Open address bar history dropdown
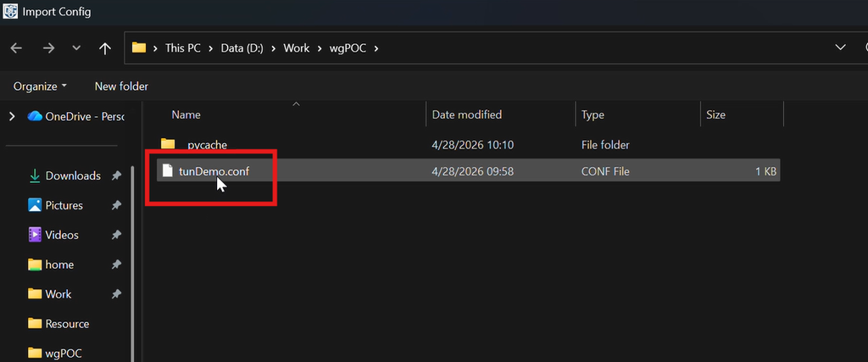Screen dimensions: 868x362 840,47
